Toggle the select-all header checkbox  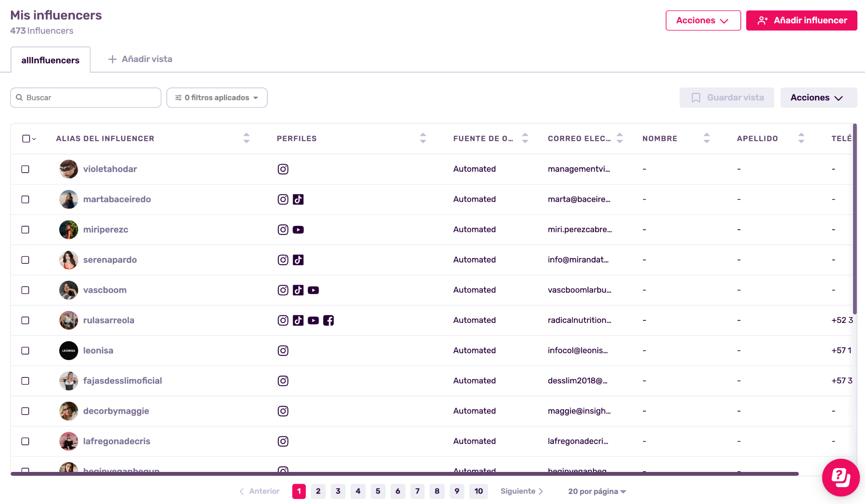point(26,138)
